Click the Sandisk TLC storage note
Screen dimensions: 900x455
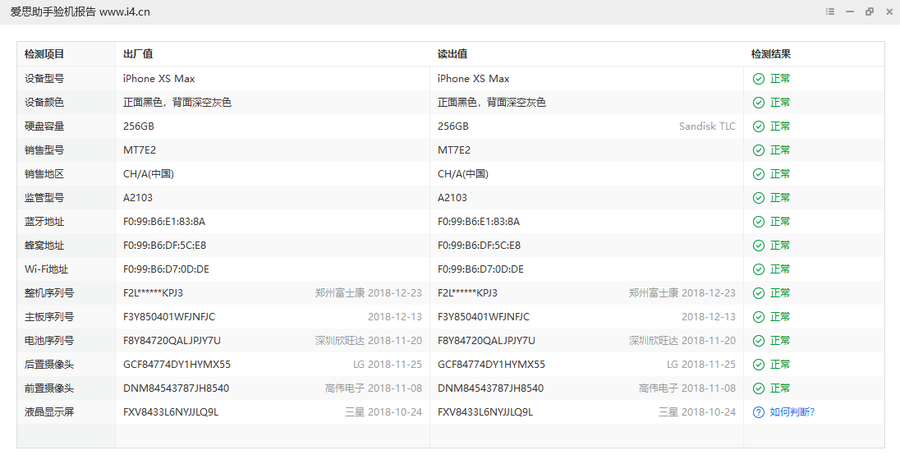pyautogui.click(x=707, y=126)
